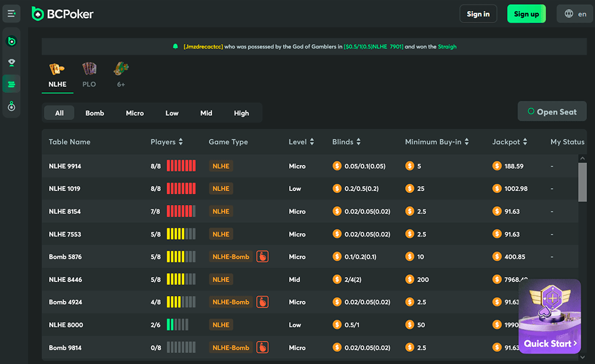The height and width of the screenshot is (364, 595).
Task: Click the table list scrollbar thumb
Action: pyautogui.click(x=582, y=182)
